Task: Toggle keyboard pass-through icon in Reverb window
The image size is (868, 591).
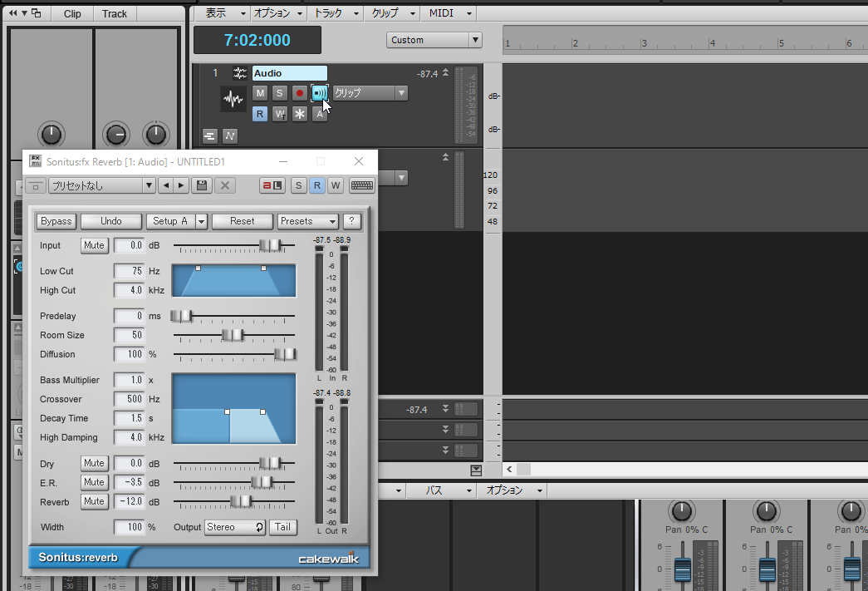Action: pos(361,185)
